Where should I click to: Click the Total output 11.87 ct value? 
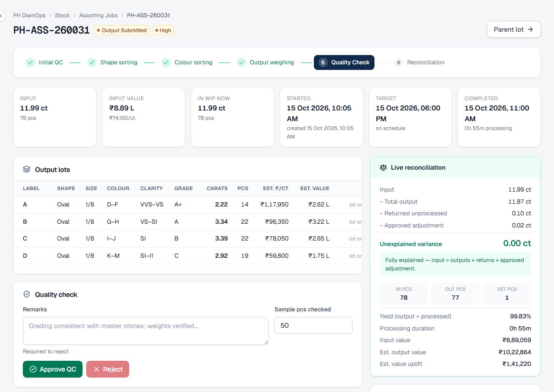click(519, 202)
